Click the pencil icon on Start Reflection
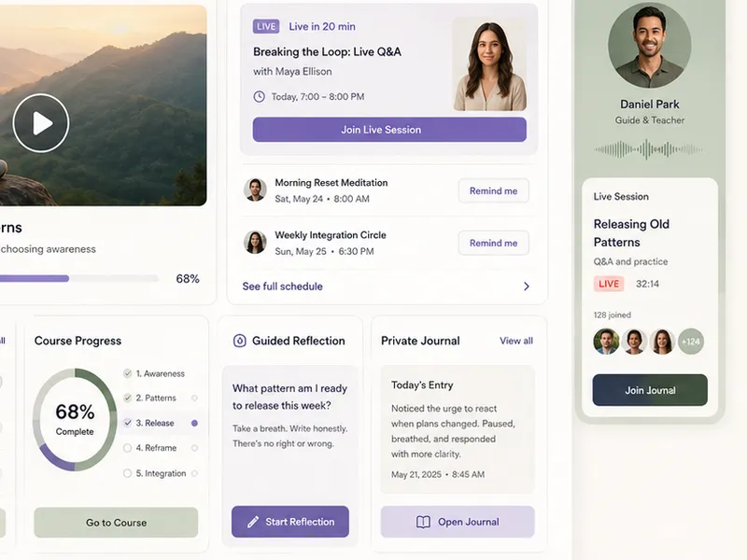Viewport: 747px width, 560px height. click(253, 522)
